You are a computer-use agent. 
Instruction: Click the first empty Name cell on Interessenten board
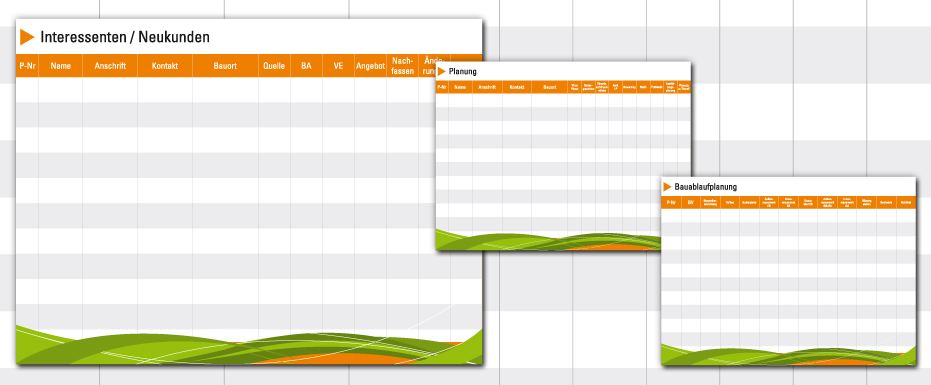click(x=61, y=90)
